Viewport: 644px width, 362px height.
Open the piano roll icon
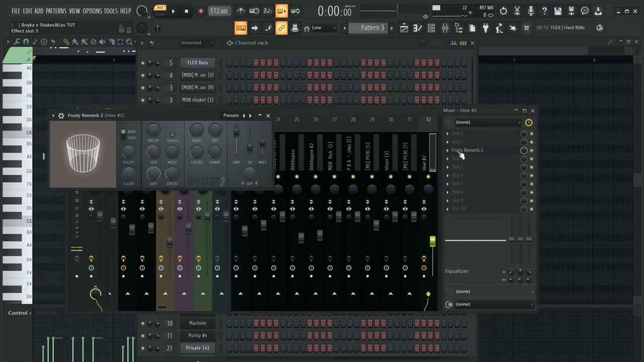point(418,28)
